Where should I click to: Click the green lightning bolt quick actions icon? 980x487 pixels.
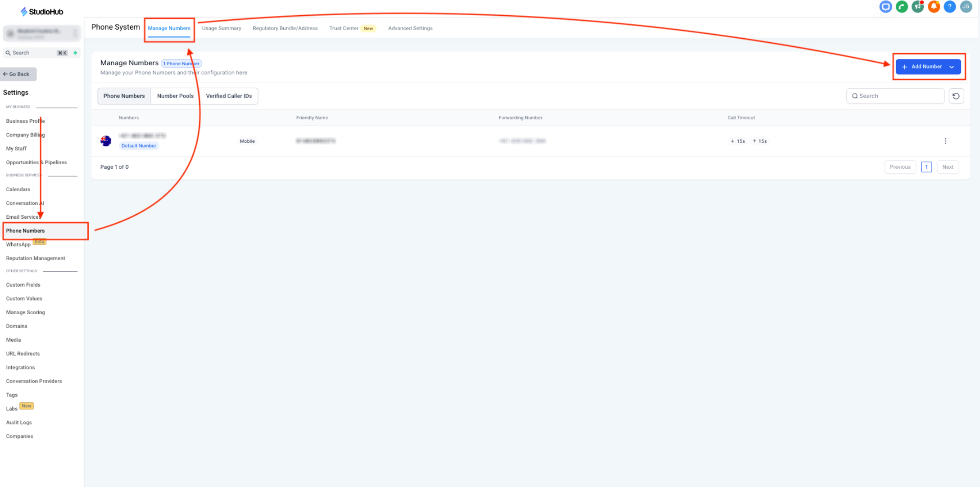pos(75,53)
